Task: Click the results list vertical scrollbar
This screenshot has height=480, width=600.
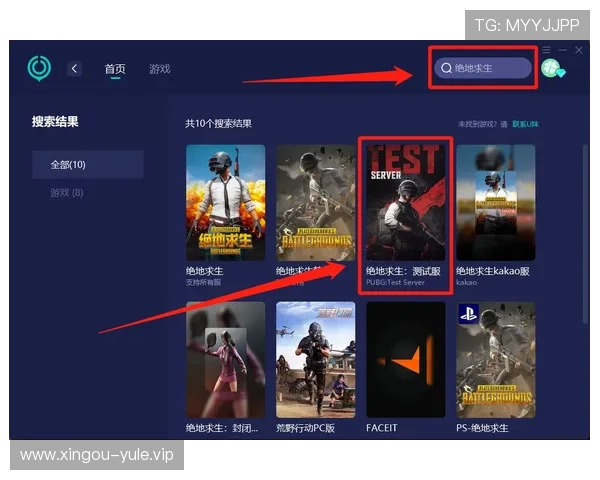Action: coord(584,234)
